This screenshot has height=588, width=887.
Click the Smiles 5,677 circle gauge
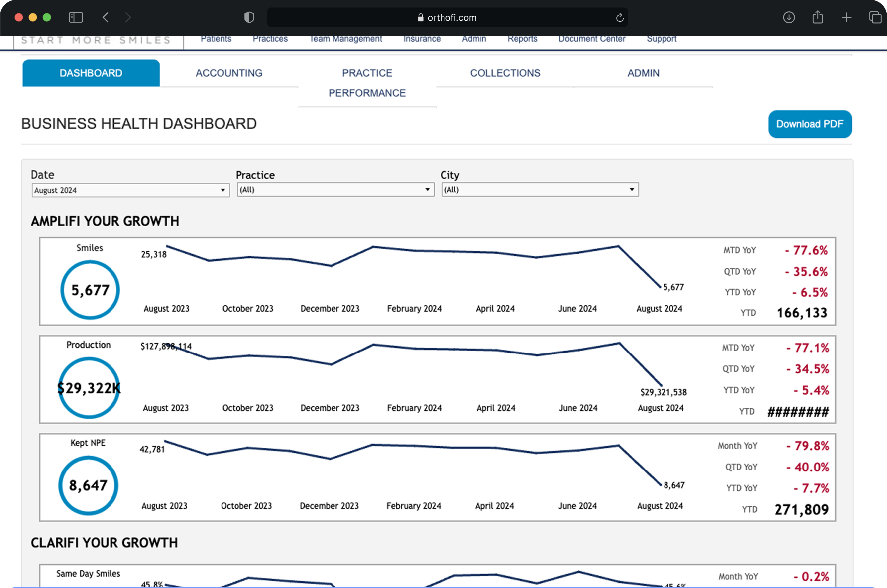pos(90,290)
